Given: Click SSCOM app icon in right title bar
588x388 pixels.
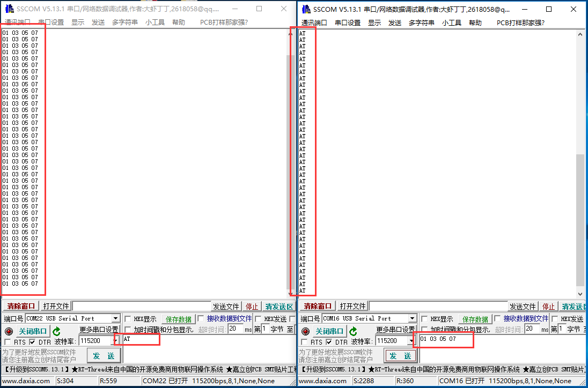Looking at the screenshot, I should click(306, 9).
